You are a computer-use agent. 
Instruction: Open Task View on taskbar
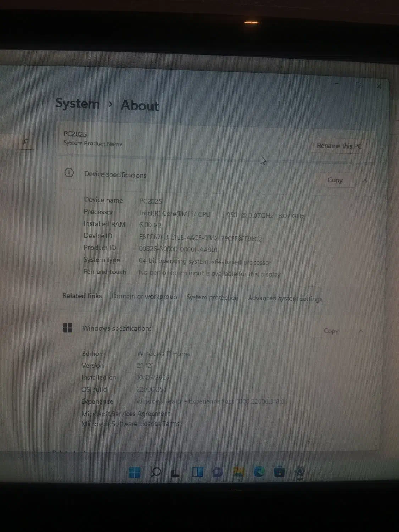point(176,472)
